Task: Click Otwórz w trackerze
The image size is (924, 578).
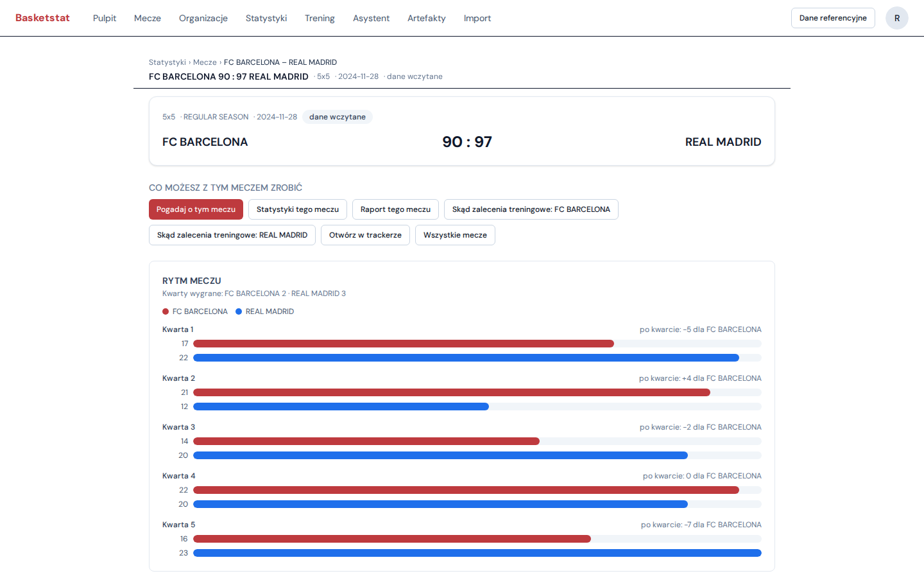Action: pyautogui.click(x=365, y=235)
